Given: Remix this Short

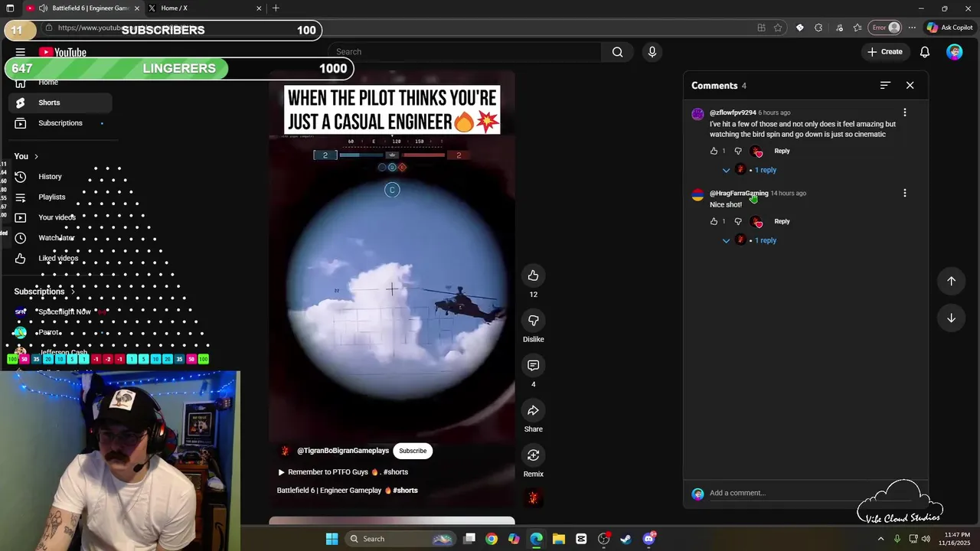Looking at the screenshot, I should (x=534, y=455).
